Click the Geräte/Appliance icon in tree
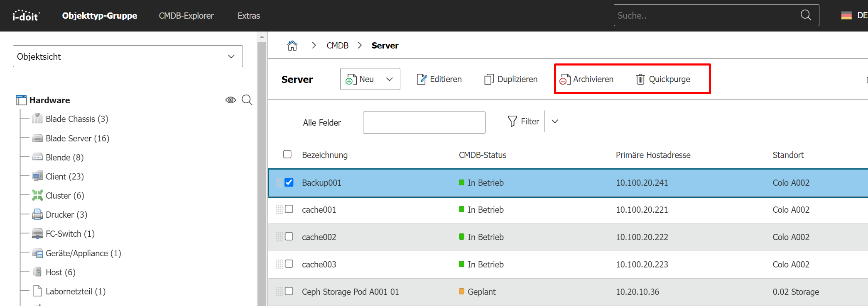Image resolution: width=868 pixels, height=306 pixels. click(37, 253)
